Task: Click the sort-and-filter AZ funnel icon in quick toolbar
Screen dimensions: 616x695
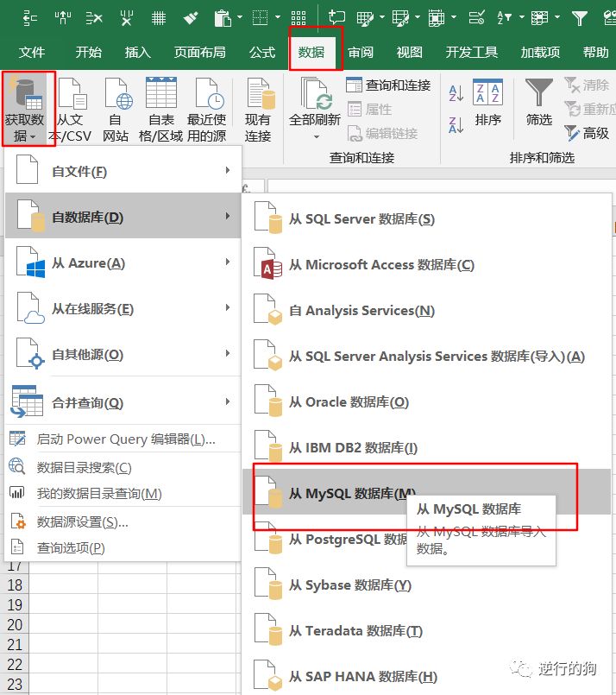Action: pyautogui.click(x=505, y=18)
